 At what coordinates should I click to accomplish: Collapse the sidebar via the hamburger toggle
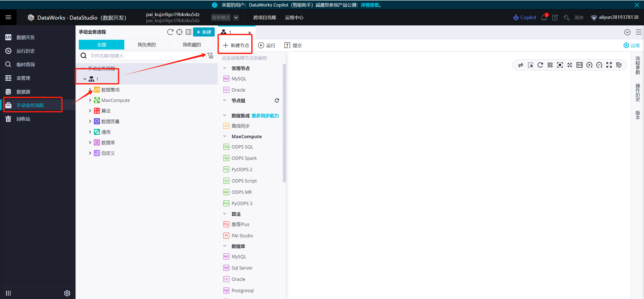point(8,17)
